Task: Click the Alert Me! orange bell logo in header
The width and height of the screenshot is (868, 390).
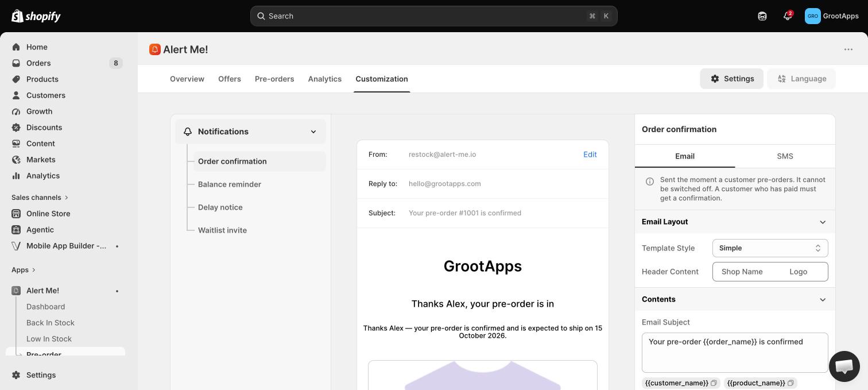Action: (154, 49)
